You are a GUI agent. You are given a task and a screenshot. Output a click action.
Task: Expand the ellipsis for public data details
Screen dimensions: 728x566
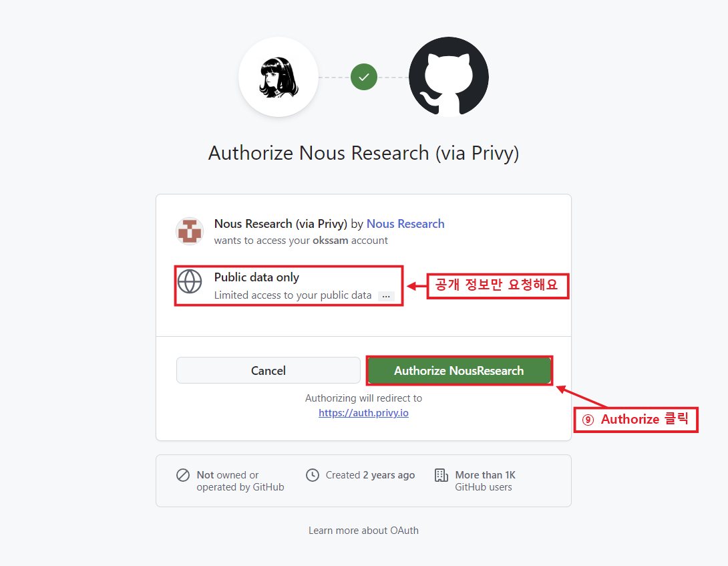click(x=386, y=296)
